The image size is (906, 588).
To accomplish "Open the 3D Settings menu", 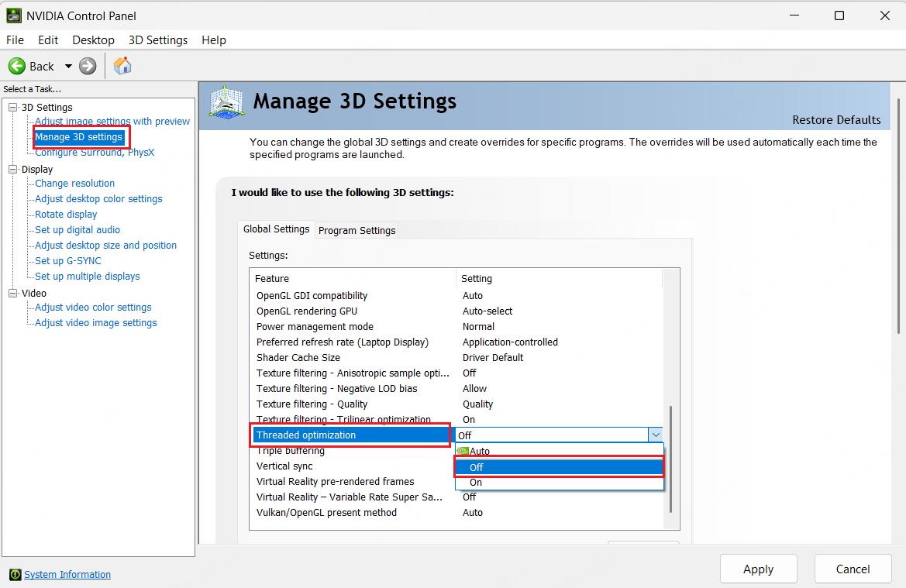I will pos(158,40).
